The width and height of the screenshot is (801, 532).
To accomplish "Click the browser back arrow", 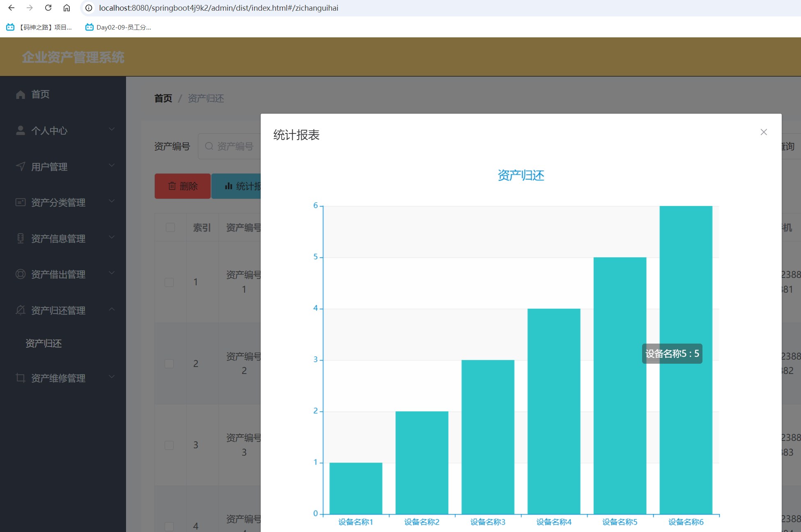I will [x=11, y=8].
